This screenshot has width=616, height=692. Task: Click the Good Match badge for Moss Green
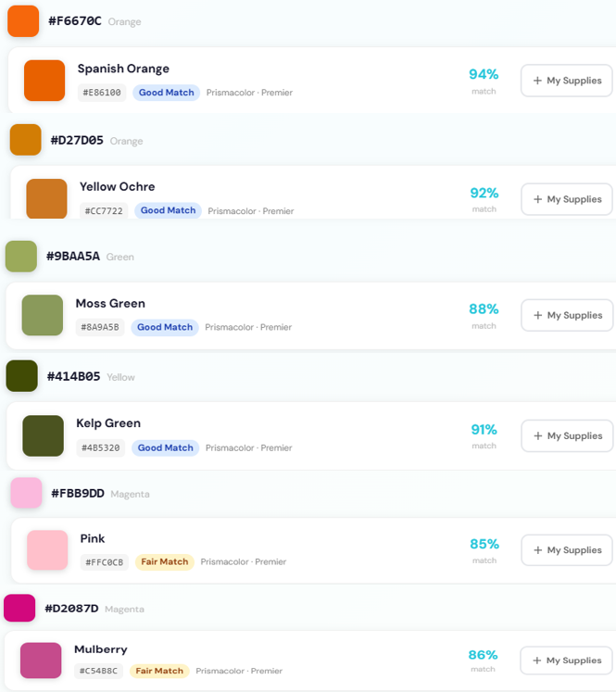click(165, 327)
